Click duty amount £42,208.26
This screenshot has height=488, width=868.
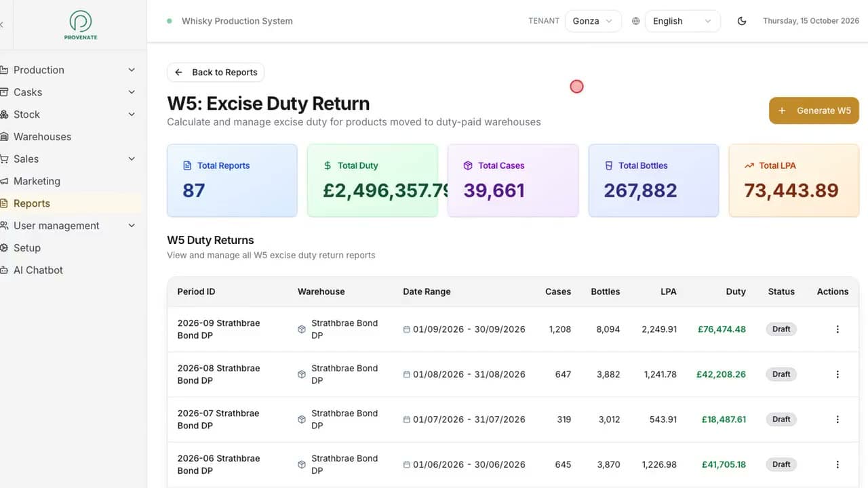click(x=721, y=374)
